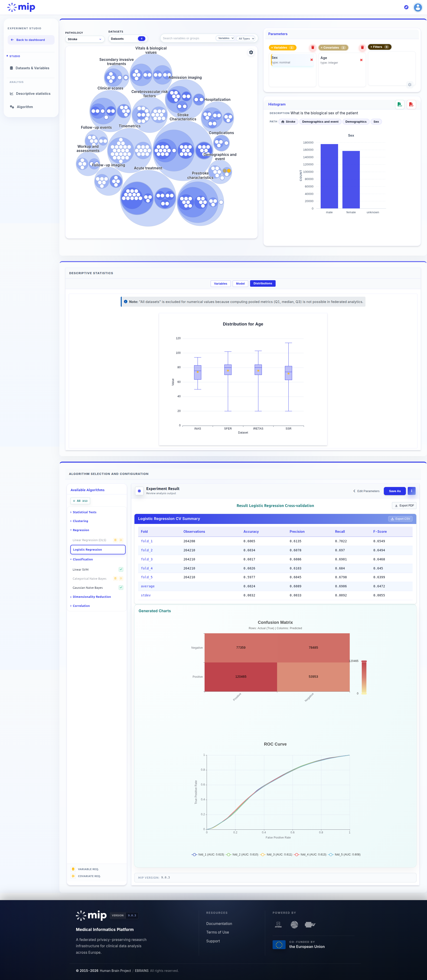This screenshot has width=427, height=980.
Task: Toggle All 3/13 algorithms filter
Action: [80, 501]
